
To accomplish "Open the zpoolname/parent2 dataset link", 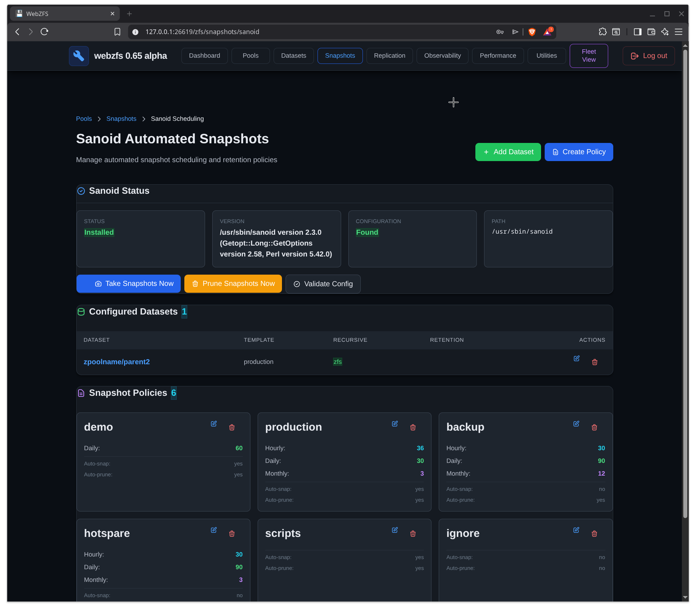I will tap(116, 362).
